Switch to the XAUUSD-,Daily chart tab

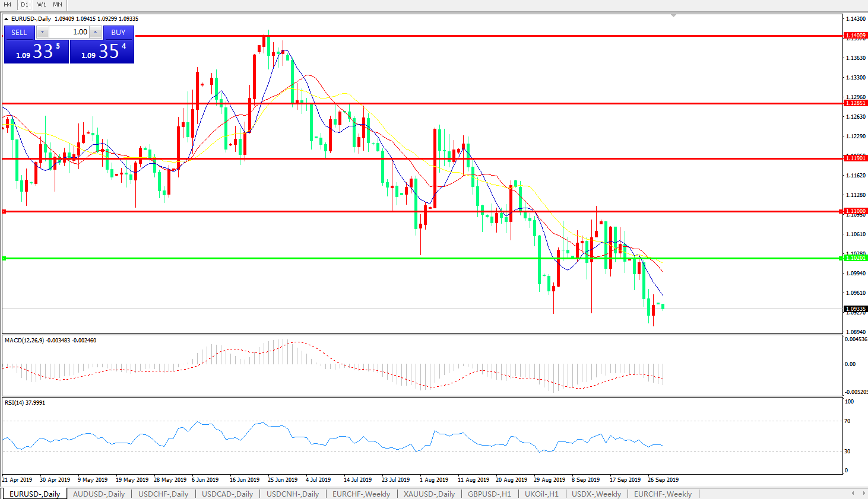[429, 494]
